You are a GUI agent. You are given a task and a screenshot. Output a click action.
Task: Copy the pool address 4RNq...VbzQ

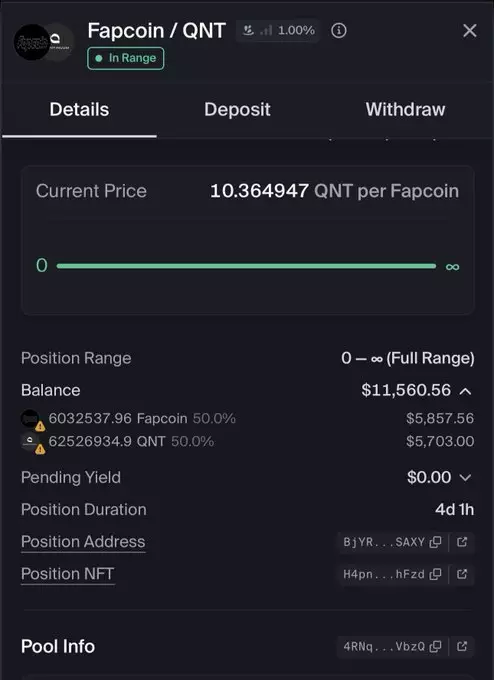pos(435,647)
